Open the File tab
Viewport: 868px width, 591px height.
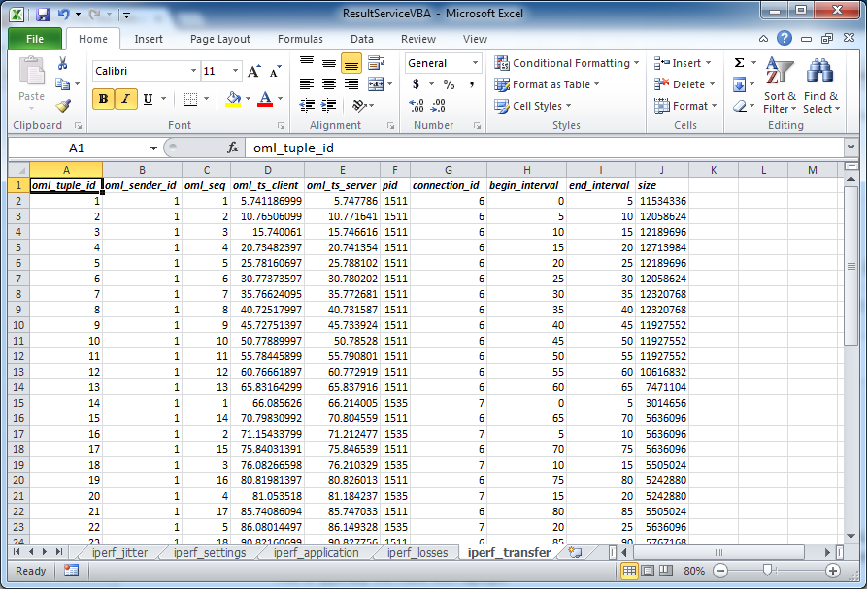35,39
